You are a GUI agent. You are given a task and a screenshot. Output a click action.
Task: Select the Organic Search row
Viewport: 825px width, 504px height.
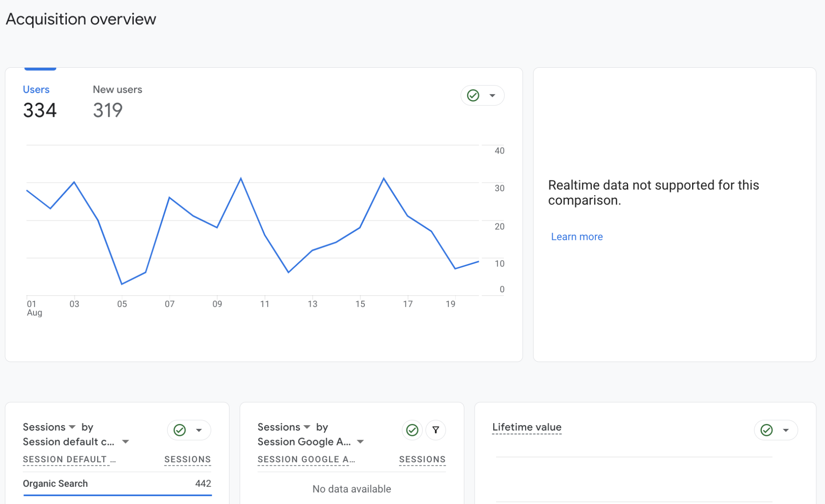coord(117,484)
